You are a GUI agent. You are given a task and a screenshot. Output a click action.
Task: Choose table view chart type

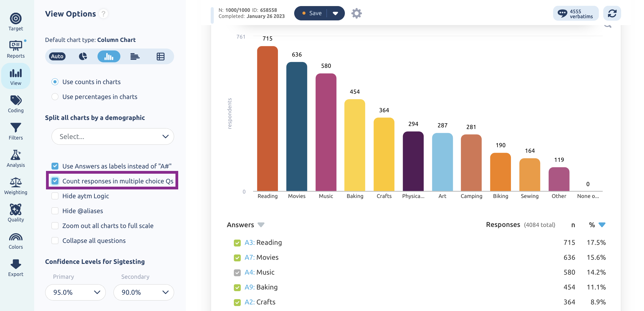click(x=161, y=57)
